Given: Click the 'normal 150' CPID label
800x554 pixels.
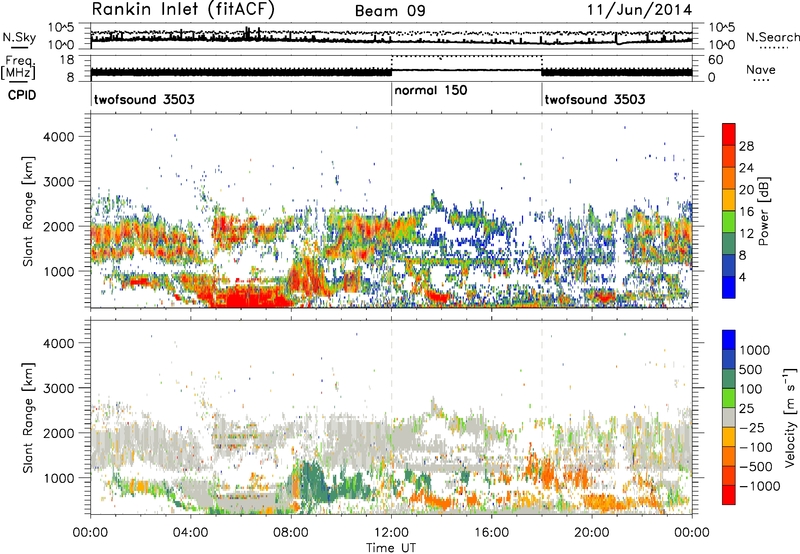Looking at the screenshot, I should 431,90.
